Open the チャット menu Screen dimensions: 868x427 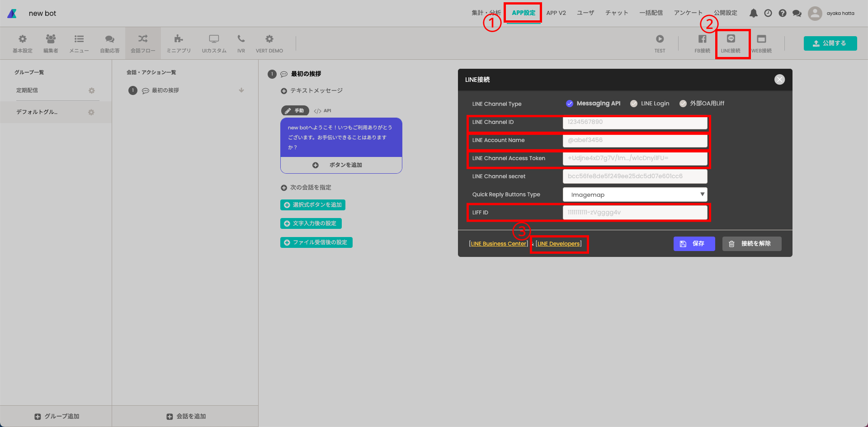(617, 13)
